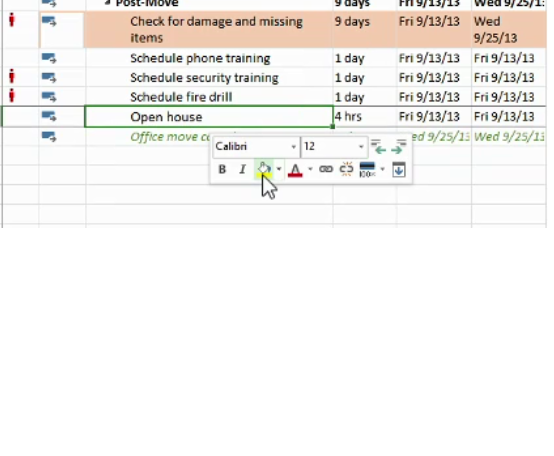Screen dimensions: 554x456
Task: Click overallocated indicator on Check for damage row
Action: 12,20
